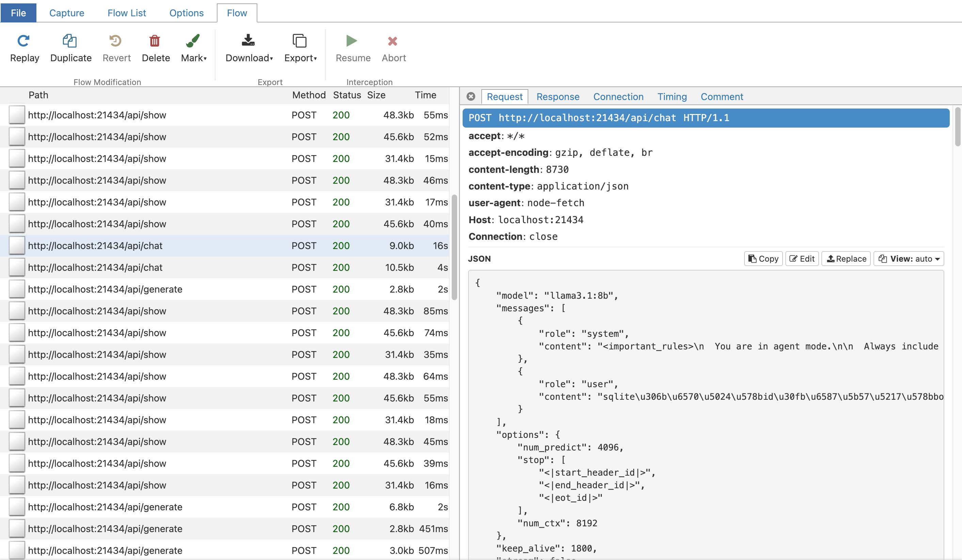Viewport: 962px width, 560px height.
Task: Click the Edit button for JSON
Action: [802, 259]
